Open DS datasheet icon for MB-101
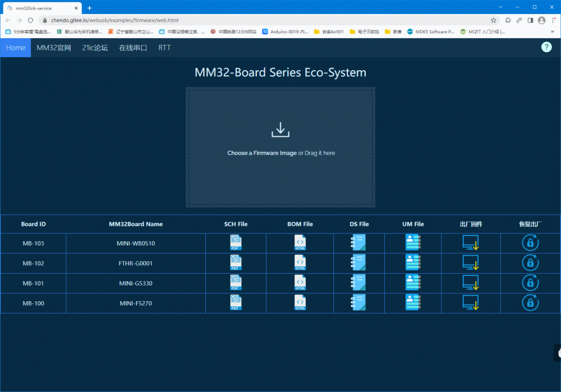 click(358, 283)
